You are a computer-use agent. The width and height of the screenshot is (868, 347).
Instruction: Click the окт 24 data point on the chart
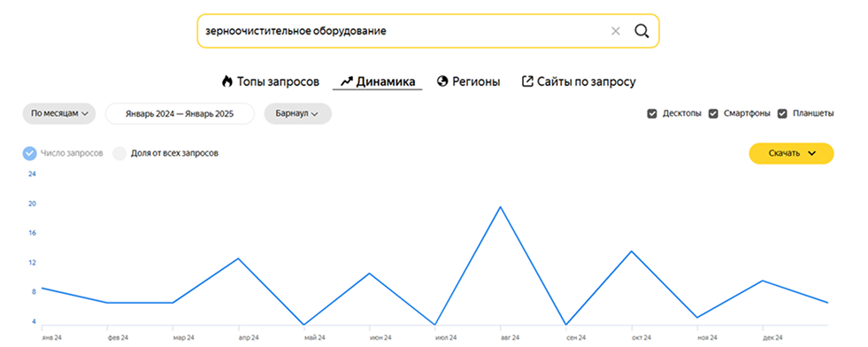pos(632,251)
